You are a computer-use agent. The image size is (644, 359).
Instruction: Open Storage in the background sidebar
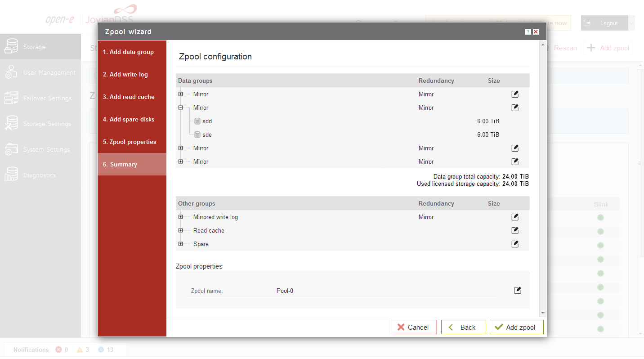40,47
